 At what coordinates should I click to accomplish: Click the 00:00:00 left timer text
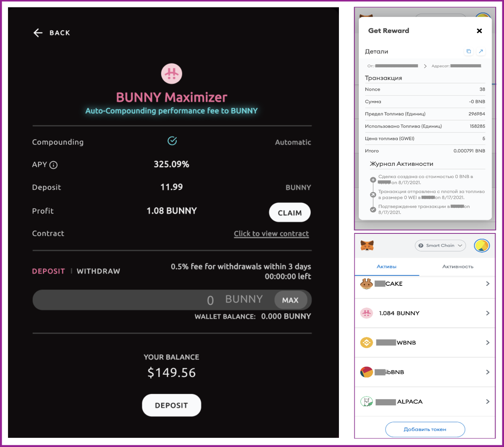(x=288, y=276)
